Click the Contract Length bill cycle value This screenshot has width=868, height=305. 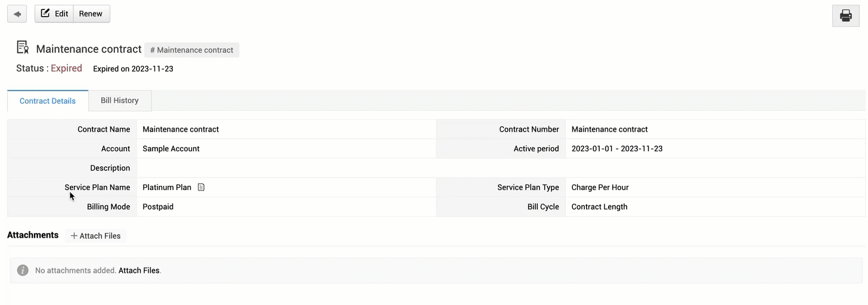(599, 207)
